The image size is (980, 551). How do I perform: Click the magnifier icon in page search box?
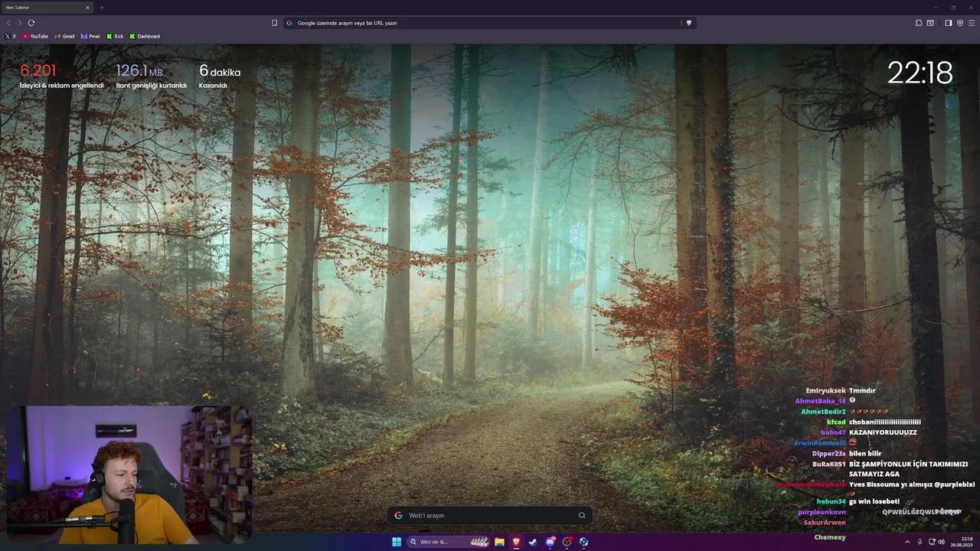point(582,515)
